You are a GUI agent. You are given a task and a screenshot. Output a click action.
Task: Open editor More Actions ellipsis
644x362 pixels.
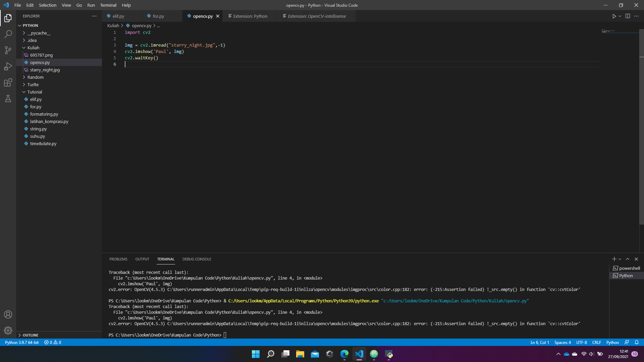pos(636,16)
